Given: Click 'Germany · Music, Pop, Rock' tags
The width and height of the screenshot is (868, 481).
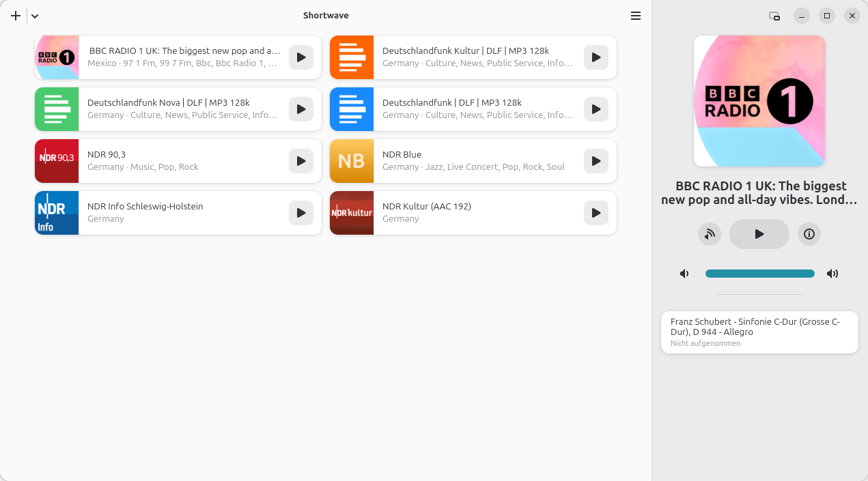Looking at the screenshot, I should click(143, 166).
